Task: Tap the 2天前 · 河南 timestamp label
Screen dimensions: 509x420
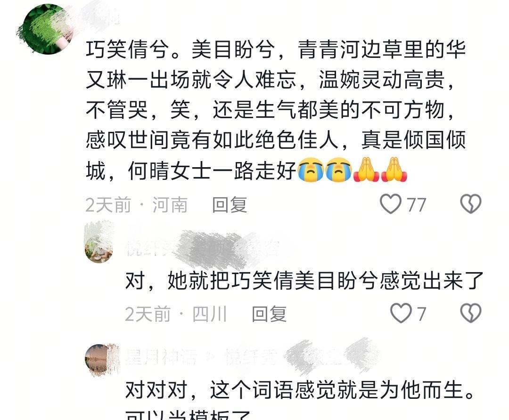Action: click(x=137, y=205)
